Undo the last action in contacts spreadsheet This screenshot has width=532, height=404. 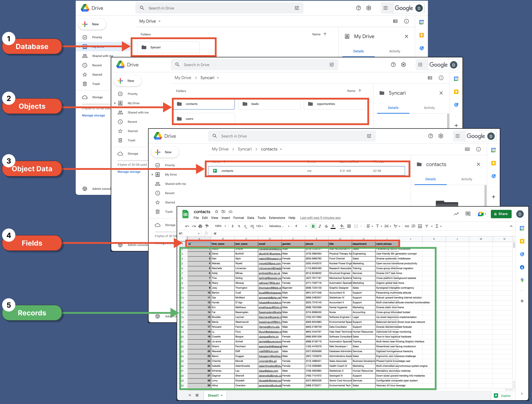tap(187, 226)
